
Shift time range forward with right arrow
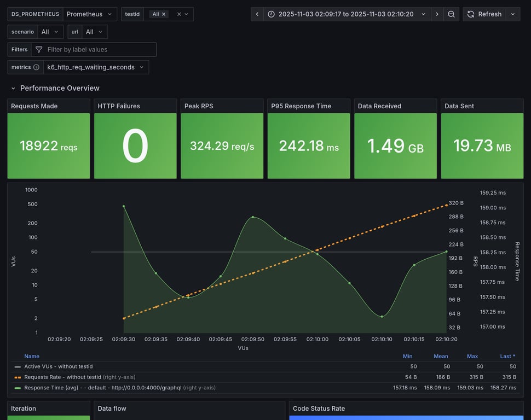click(x=437, y=14)
